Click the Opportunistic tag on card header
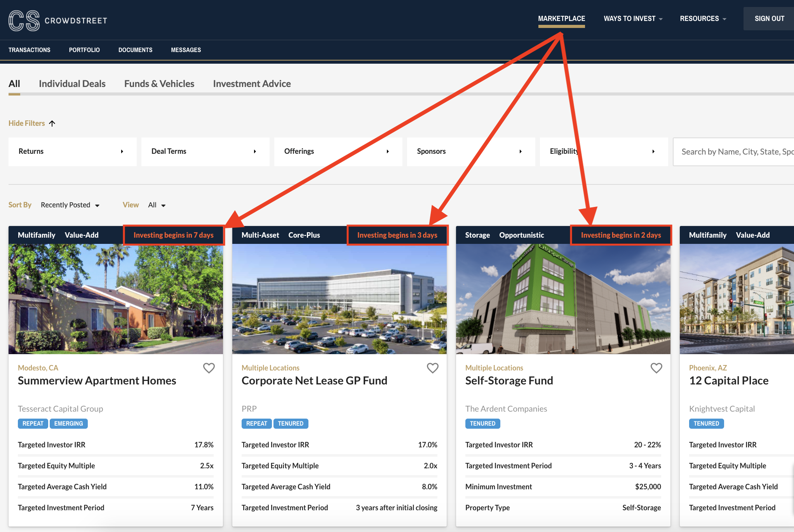 pyautogui.click(x=522, y=235)
